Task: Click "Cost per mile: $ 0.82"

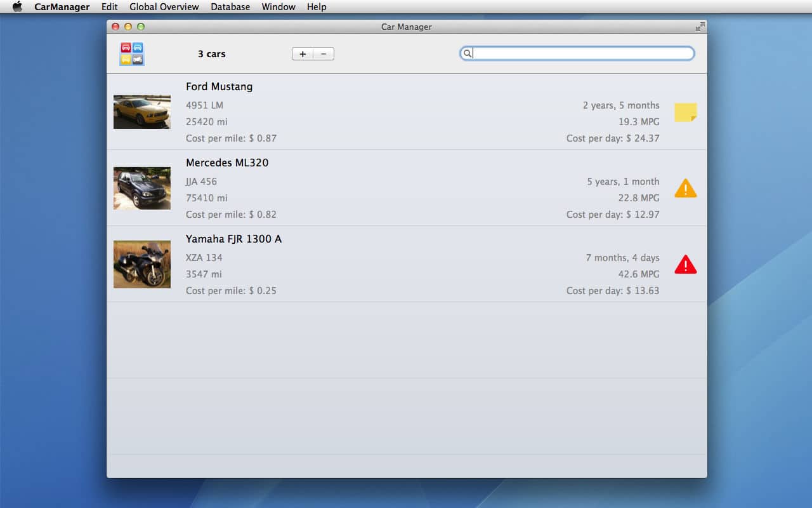Action: (231, 215)
